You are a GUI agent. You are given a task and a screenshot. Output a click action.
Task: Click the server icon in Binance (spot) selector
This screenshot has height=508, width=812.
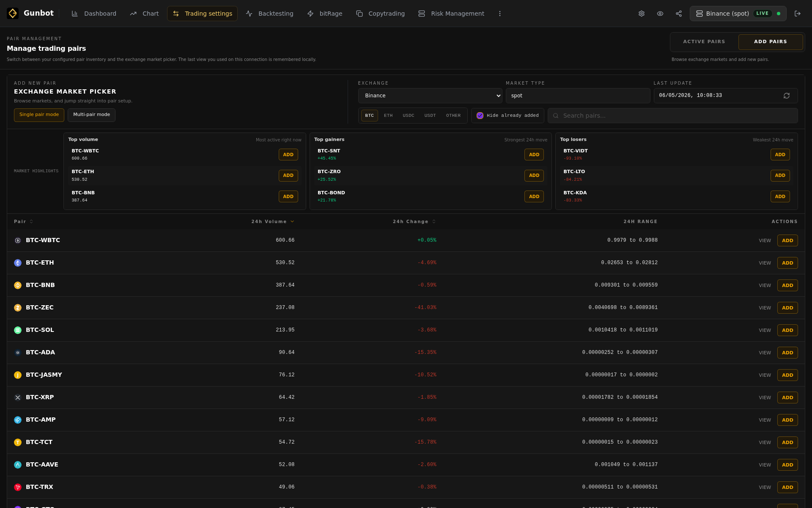(700, 14)
